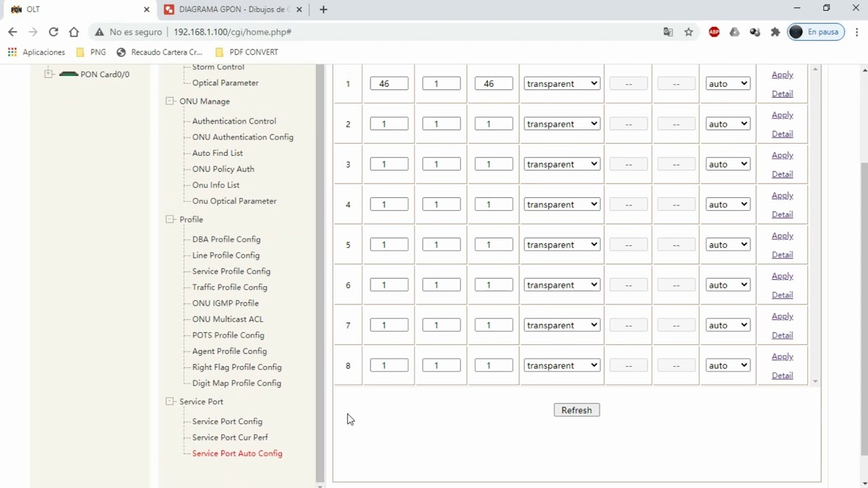Open row 4 auto dropdown

(728, 205)
